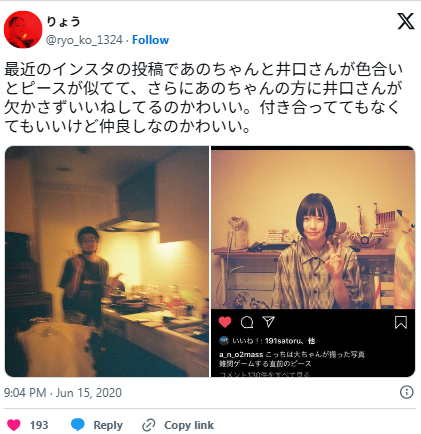Open the X logo link
421x434 pixels.
[406, 21]
